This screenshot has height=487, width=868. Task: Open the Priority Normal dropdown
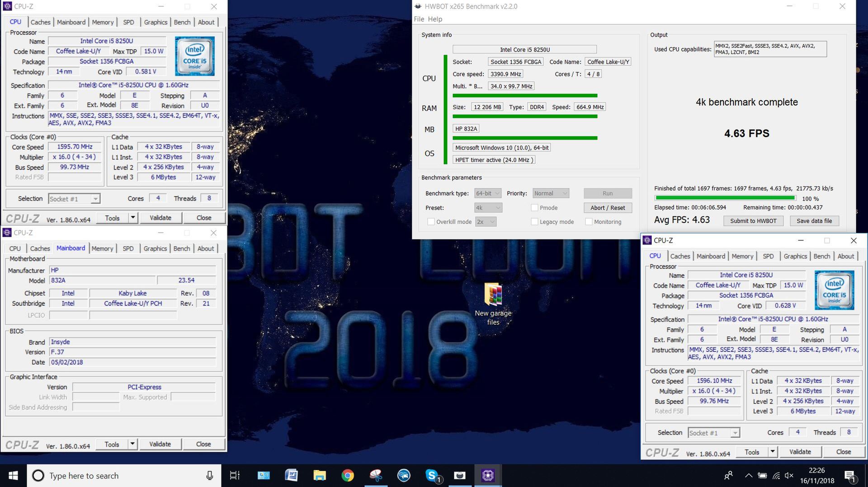(551, 193)
